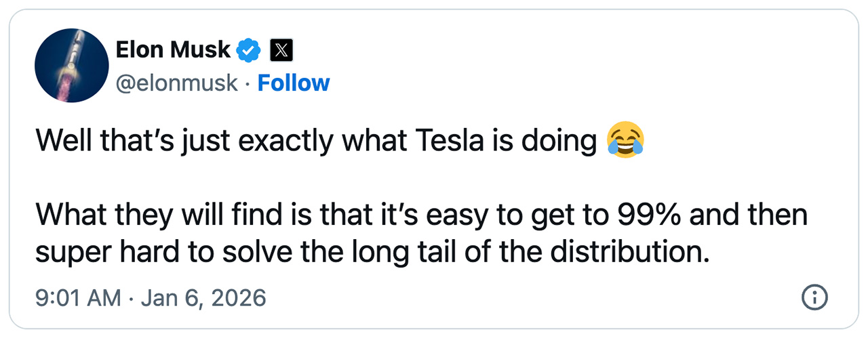Open the tweet info circle icon
This screenshot has width=868, height=338.
(x=814, y=297)
